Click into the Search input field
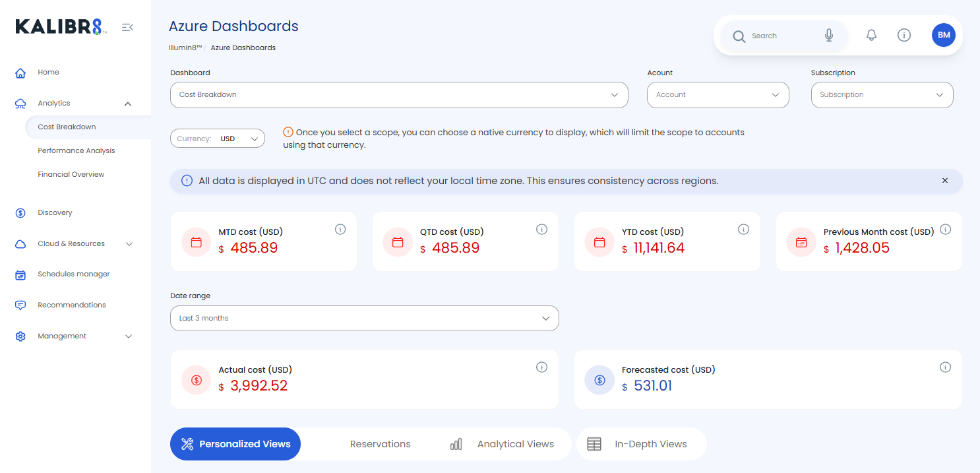 pyautogui.click(x=783, y=36)
